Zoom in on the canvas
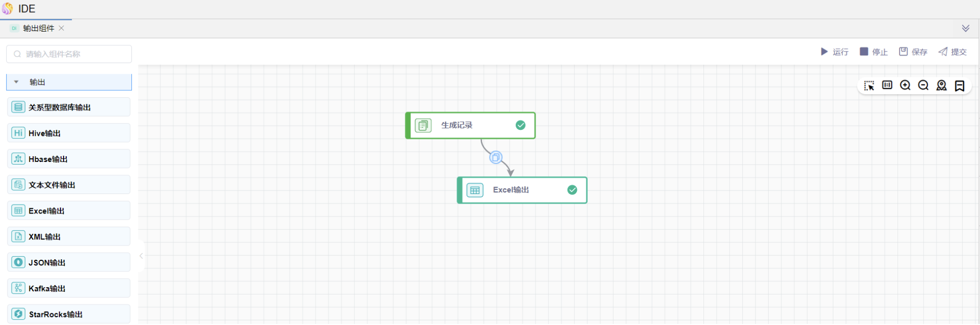The image size is (980, 325). pyautogui.click(x=905, y=85)
